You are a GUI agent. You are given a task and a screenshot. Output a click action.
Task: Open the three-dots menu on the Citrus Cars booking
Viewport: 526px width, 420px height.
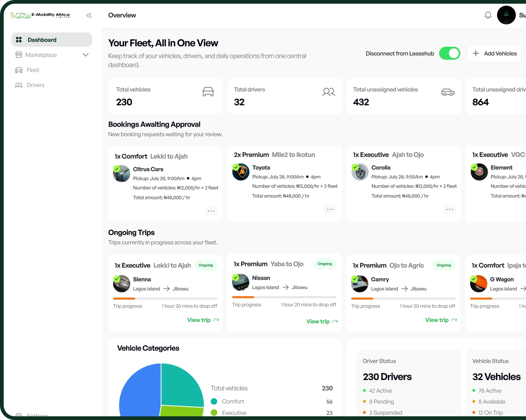point(211,211)
